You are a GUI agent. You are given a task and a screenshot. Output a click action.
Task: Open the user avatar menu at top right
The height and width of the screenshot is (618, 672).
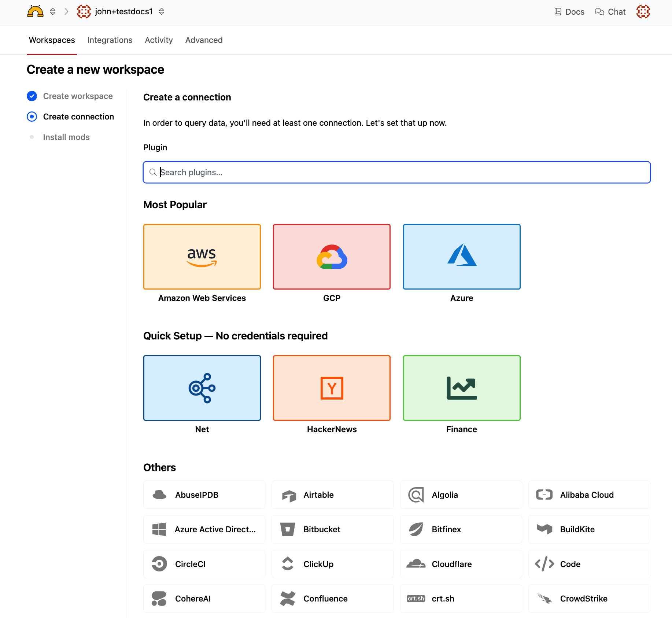[x=643, y=12]
